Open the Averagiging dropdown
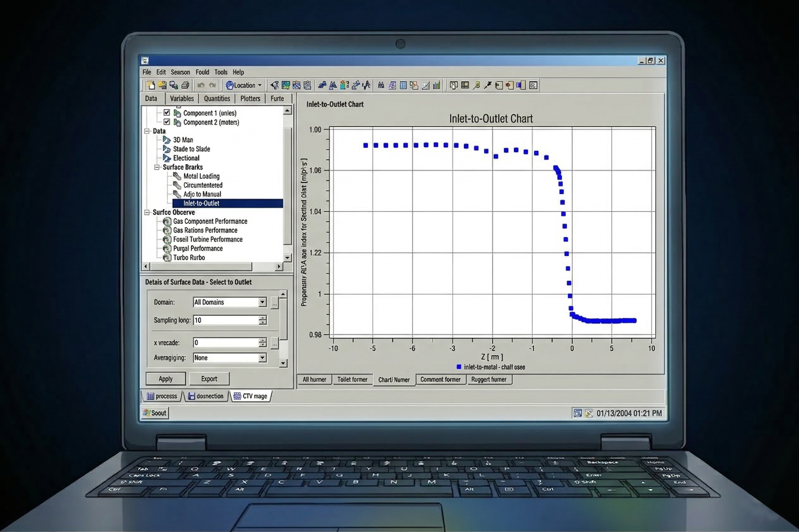 coord(262,358)
